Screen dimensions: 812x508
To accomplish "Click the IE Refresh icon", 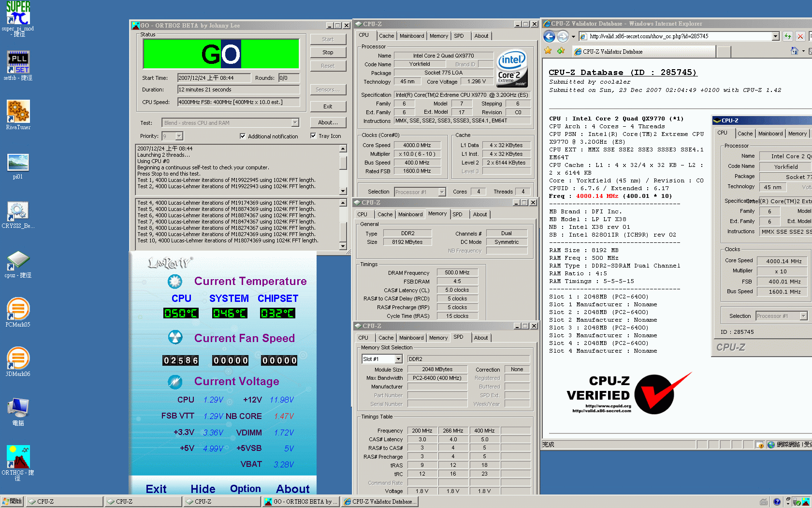I will pos(788,36).
